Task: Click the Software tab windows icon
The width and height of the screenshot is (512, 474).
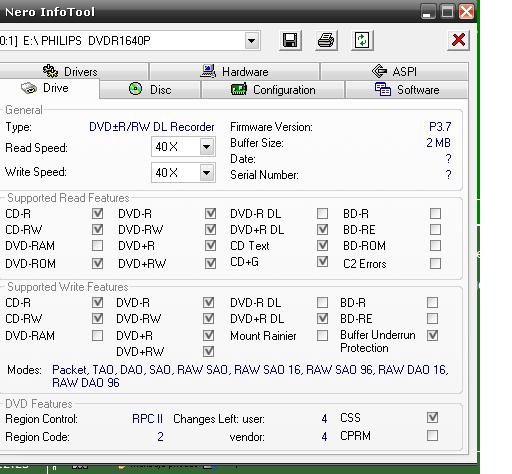Action: coord(383,89)
